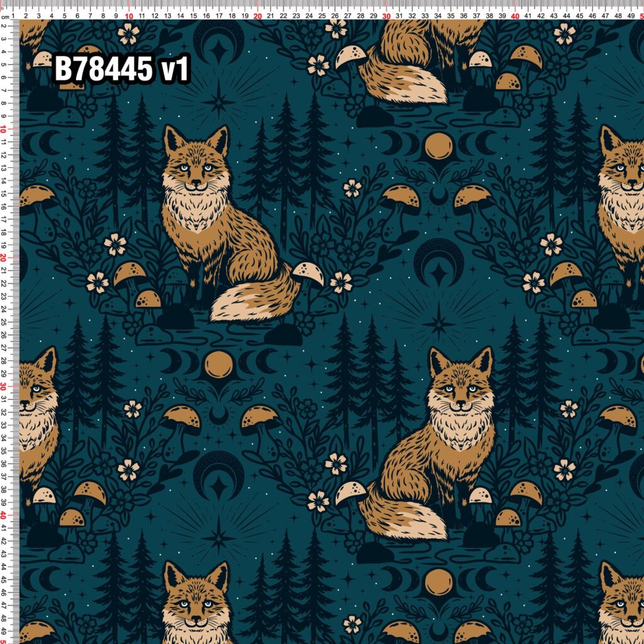Click the partial fox face at bottom center

point(196,603)
